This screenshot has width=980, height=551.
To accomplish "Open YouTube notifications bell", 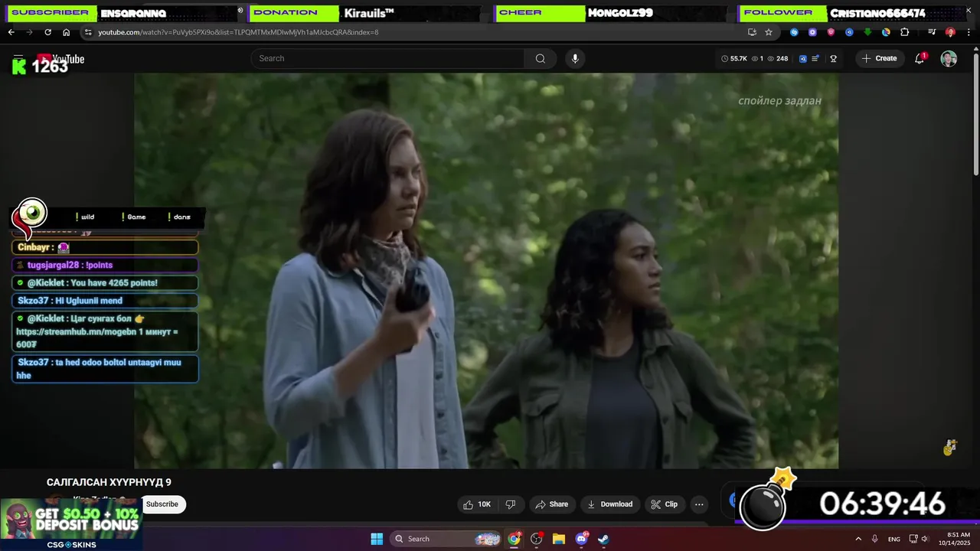I will (x=920, y=59).
